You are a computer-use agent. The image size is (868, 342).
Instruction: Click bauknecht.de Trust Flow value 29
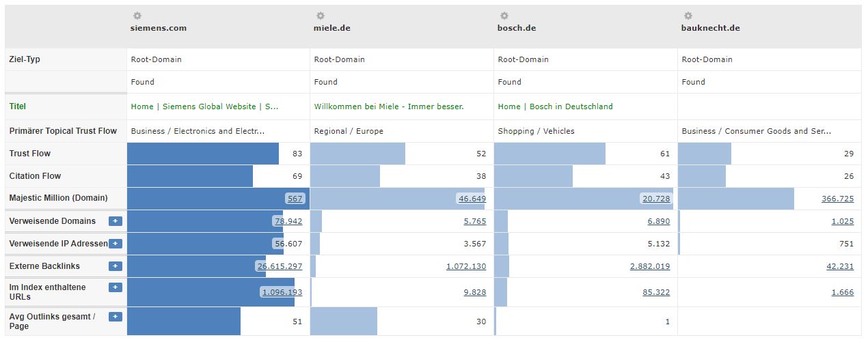pyautogui.click(x=849, y=154)
